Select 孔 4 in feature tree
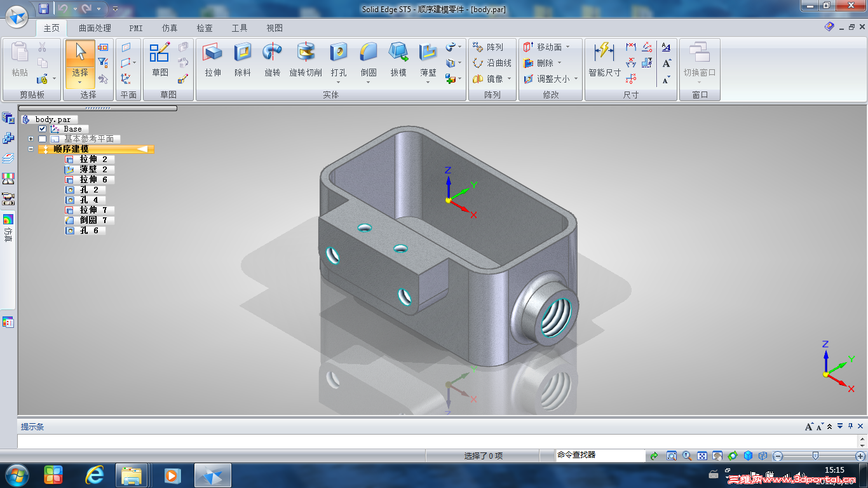 85,200
